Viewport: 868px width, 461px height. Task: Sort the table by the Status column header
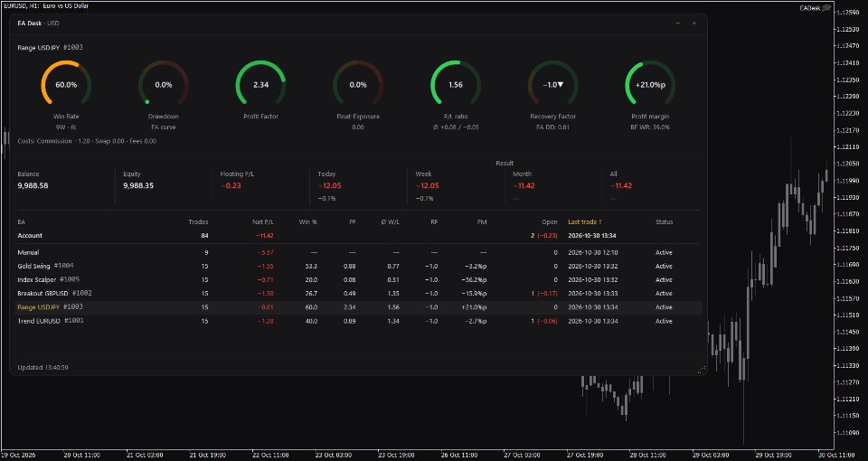pyautogui.click(x=664, y=222)
